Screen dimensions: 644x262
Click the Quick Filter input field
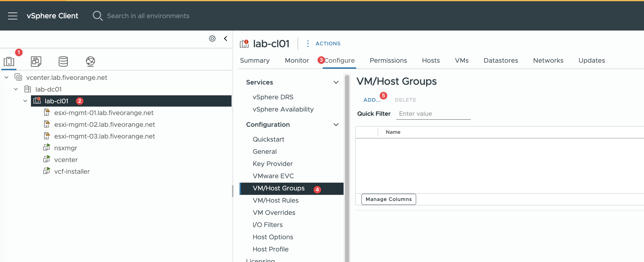pyautogui.click(x=433, y=114)
